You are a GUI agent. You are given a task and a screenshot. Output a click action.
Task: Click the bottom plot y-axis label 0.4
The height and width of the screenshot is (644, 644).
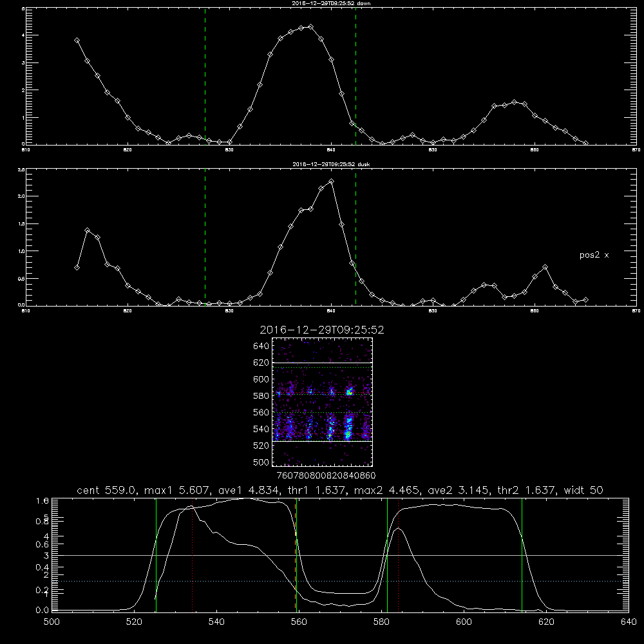click(43, 567)
